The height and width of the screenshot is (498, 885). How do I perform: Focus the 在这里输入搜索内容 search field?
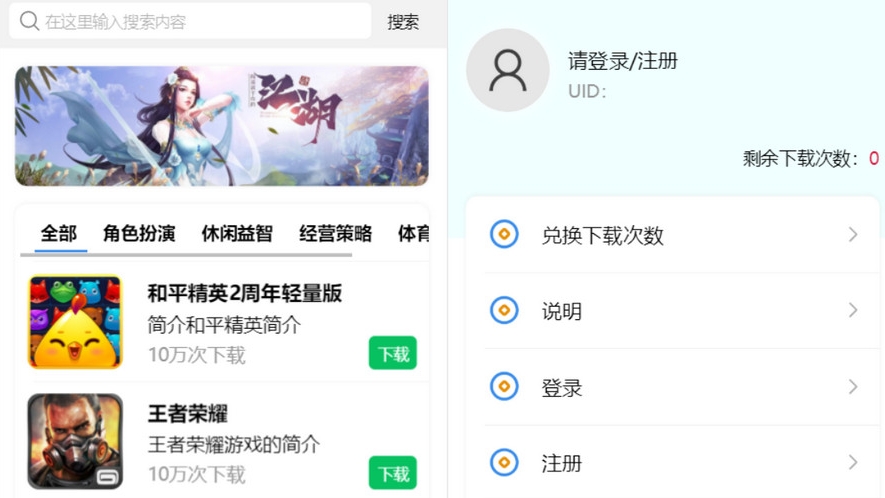(x=190, y=21)
